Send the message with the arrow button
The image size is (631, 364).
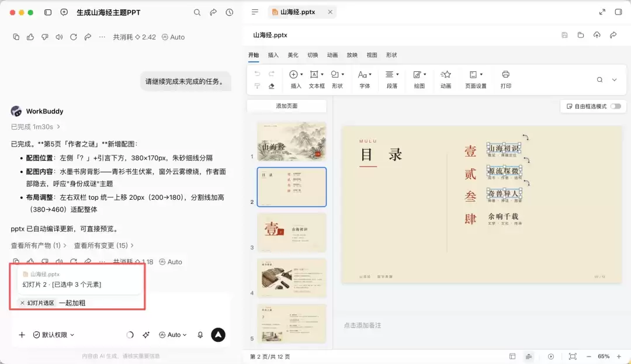218,335
